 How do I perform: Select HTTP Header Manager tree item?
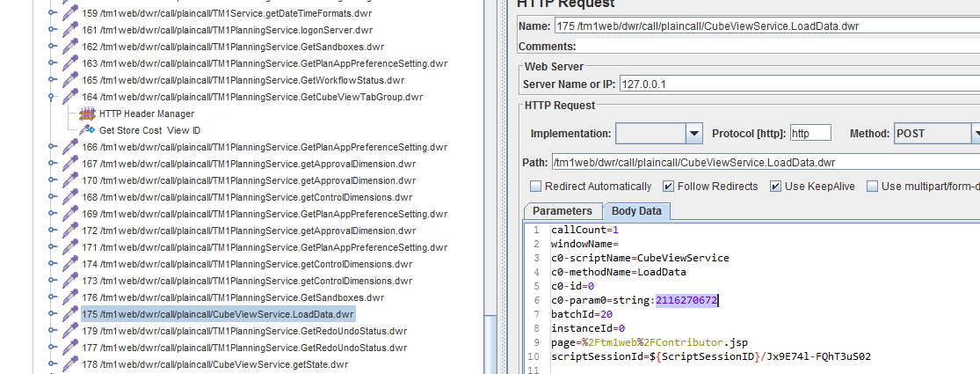[146, 114]
